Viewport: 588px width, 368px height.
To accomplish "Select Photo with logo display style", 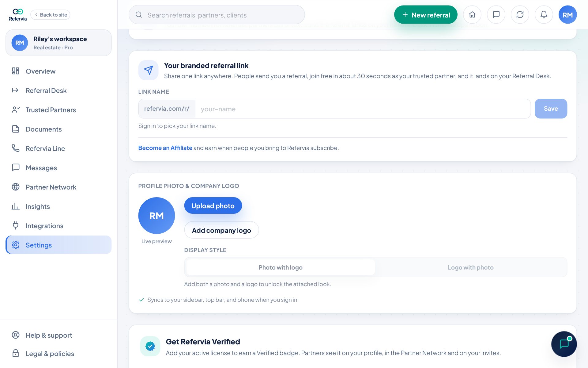I will click(x=281, y=267).
